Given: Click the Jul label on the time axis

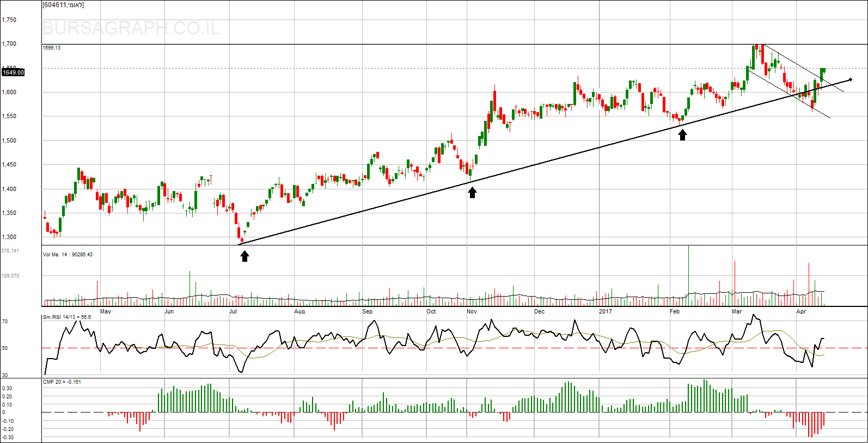Looking at the screenshot, I should [x=233, y=311].
